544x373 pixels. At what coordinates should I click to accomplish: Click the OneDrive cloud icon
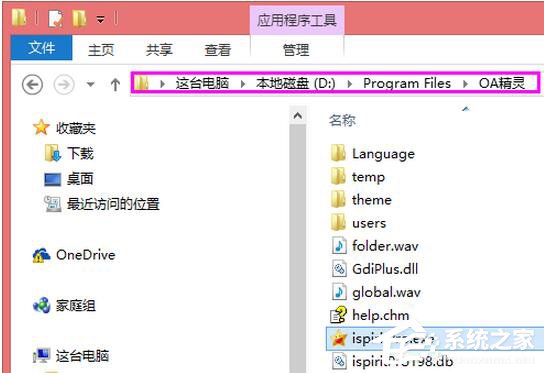click(x=41, y=255)
